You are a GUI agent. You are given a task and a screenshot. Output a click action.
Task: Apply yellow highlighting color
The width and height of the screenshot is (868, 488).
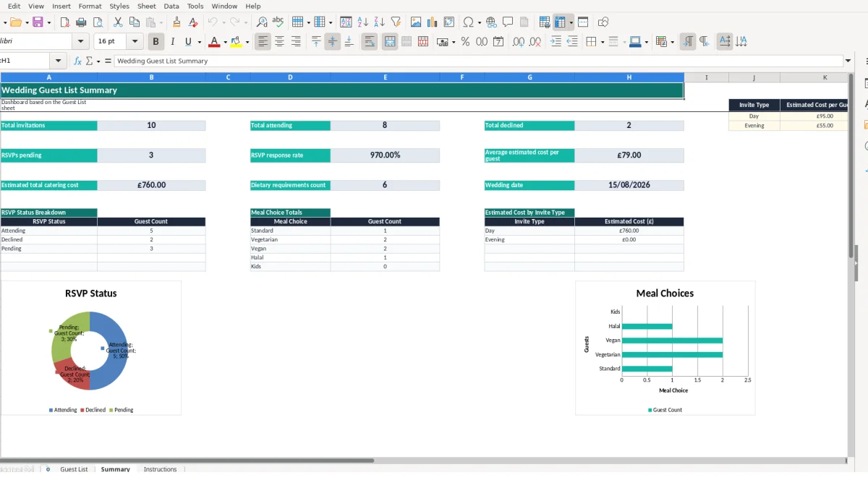click(237, 42)
